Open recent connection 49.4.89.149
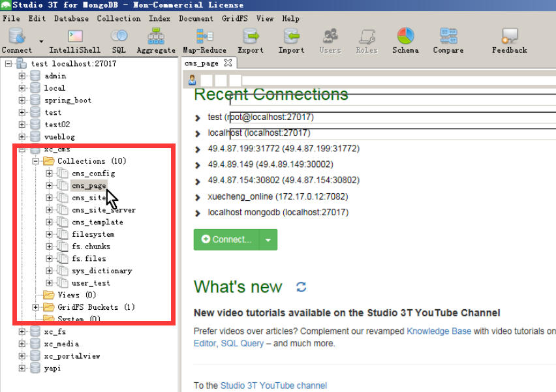This screenshot has width=556, height=392. pos(271,164)
